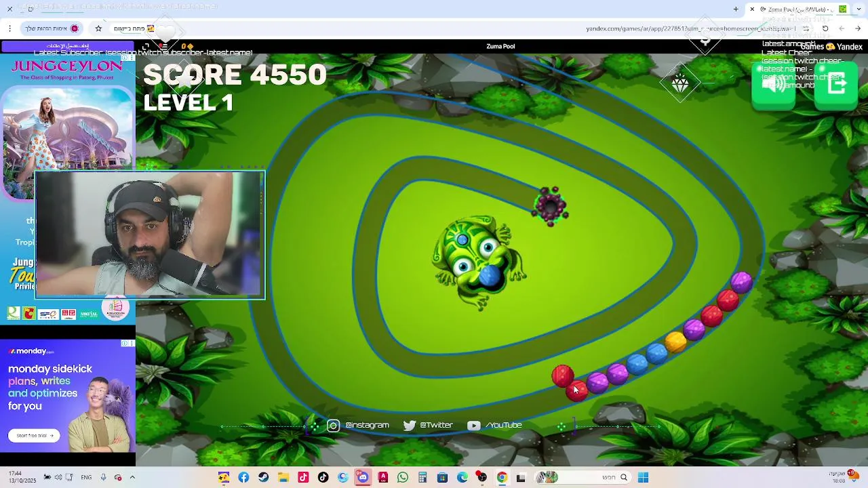The width and height of the screenshot is (868, 488).
Task: Open the weather widget on the taskbar
Action: click(x=845, y=477)
